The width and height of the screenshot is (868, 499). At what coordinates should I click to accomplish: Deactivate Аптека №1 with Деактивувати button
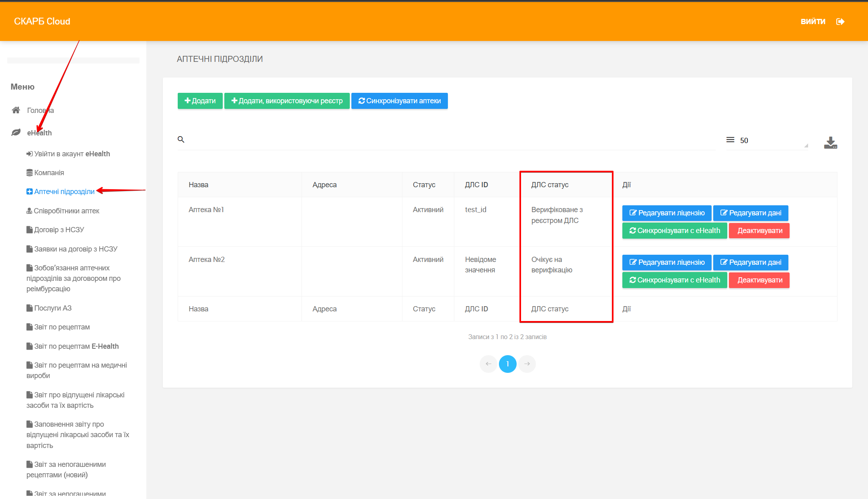(759, 231)
